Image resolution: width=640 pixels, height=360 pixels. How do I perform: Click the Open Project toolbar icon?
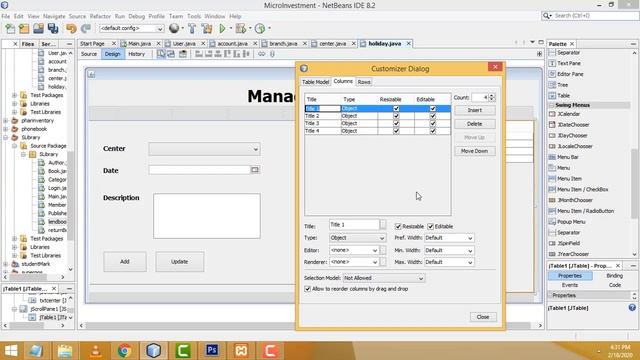(38, 29)
